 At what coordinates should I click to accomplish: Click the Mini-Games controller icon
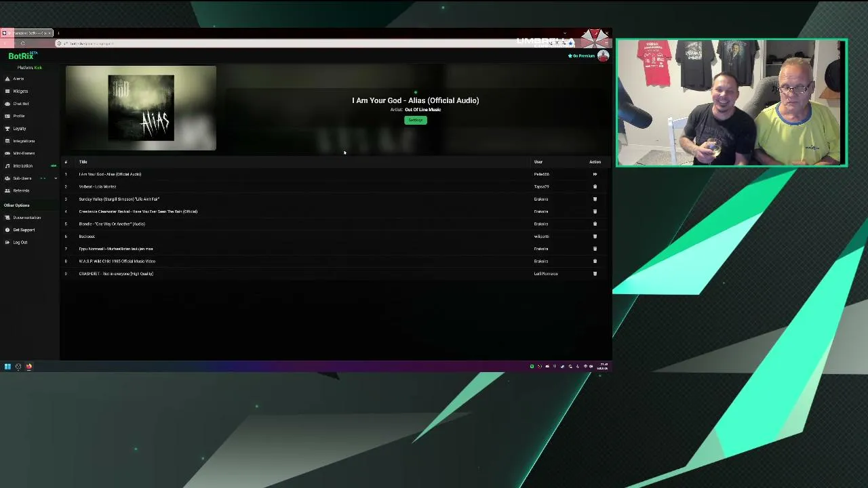(x=7, y=153)
